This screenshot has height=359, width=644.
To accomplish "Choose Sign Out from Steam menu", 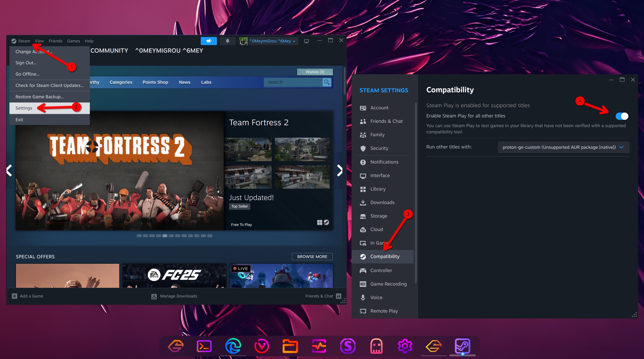I will (50, 63).
